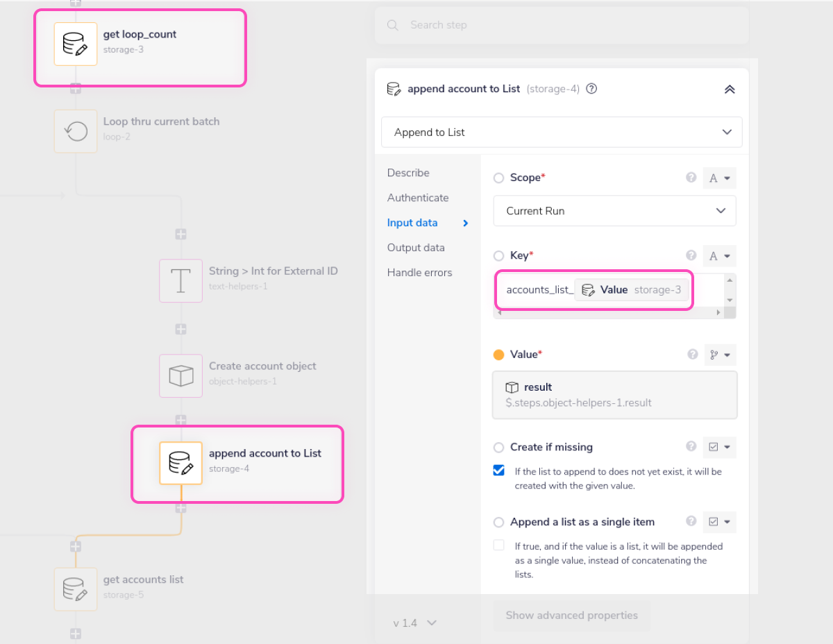Select the append account to List step icon

tap(180, 463)
